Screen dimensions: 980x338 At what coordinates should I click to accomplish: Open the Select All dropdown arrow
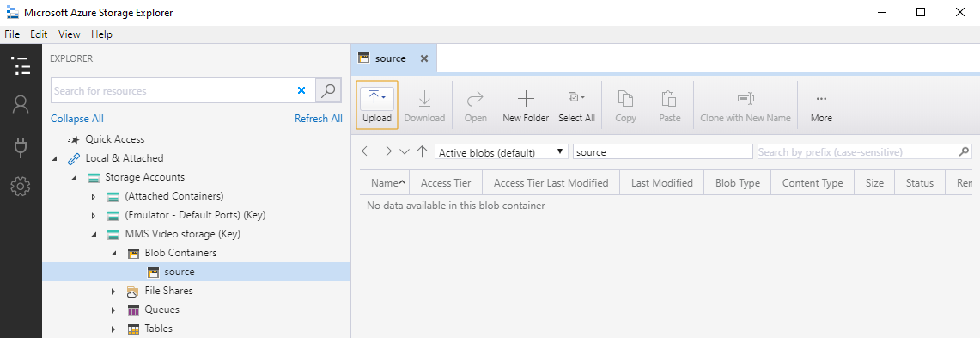click(582, 97)
